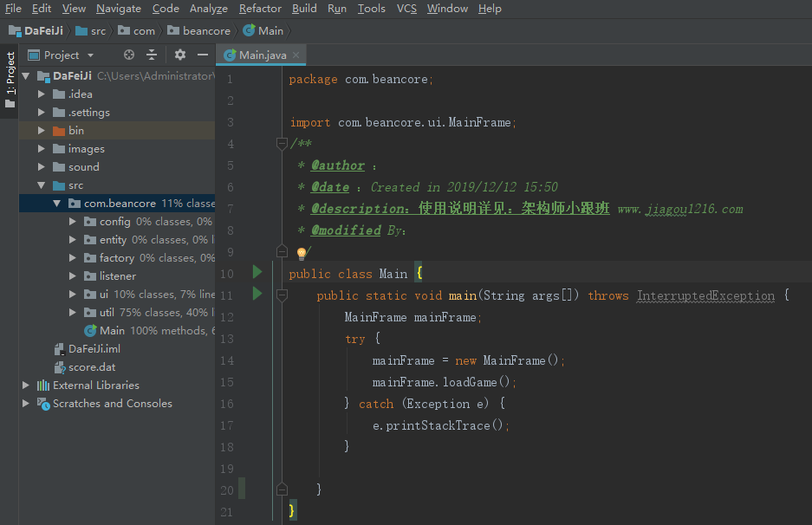Click the orange bin folder icon
This screenshot has width=812, height=525.
pos(59,131)
